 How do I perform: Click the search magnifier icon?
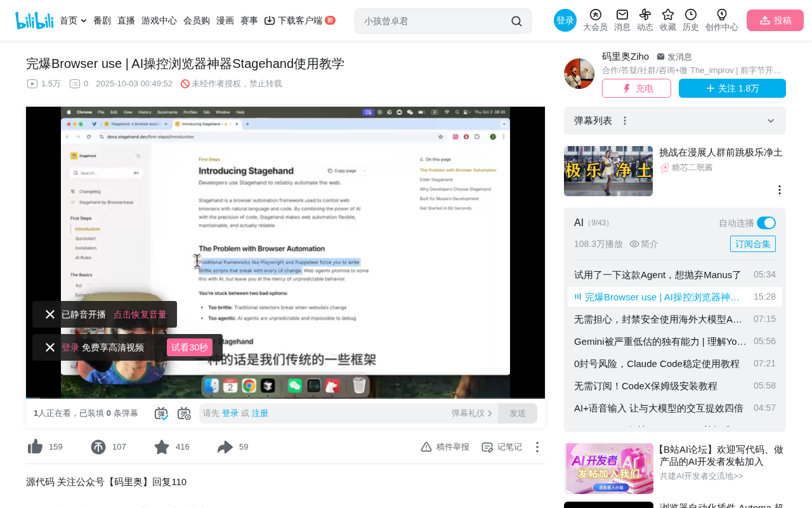(x=516, y=21)
